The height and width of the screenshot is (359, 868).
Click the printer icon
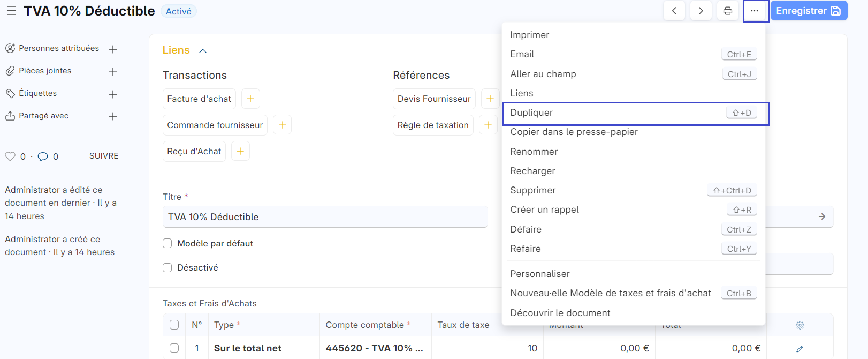click(x=727, y=11)
